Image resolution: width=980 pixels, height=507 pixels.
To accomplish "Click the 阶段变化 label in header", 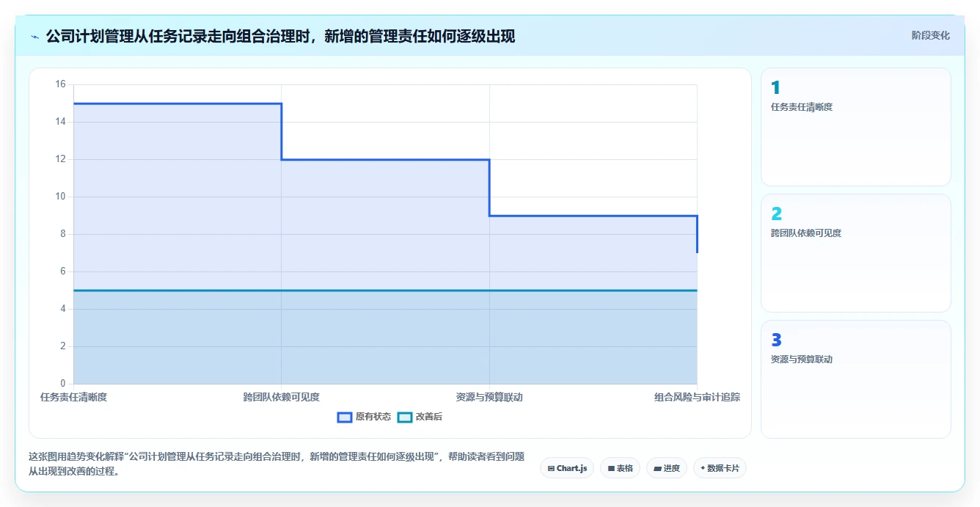I will pyautogui.click(x=930, y=35).
